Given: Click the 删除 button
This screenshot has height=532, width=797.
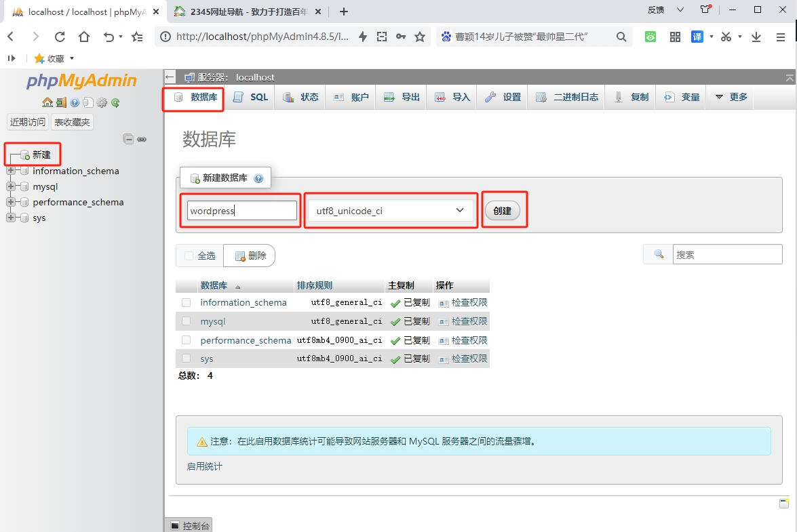Looking at the screenshot, I should (x=250, y=256).
